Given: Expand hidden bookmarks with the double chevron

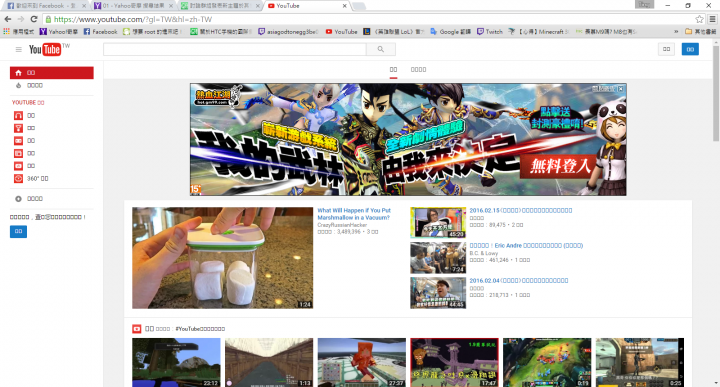Looking at the screenshot, I should [676, 32].
